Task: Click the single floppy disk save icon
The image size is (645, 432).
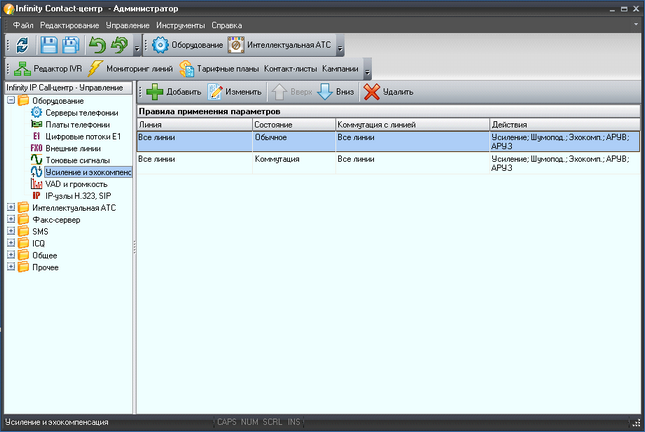Action: (49, 45)
